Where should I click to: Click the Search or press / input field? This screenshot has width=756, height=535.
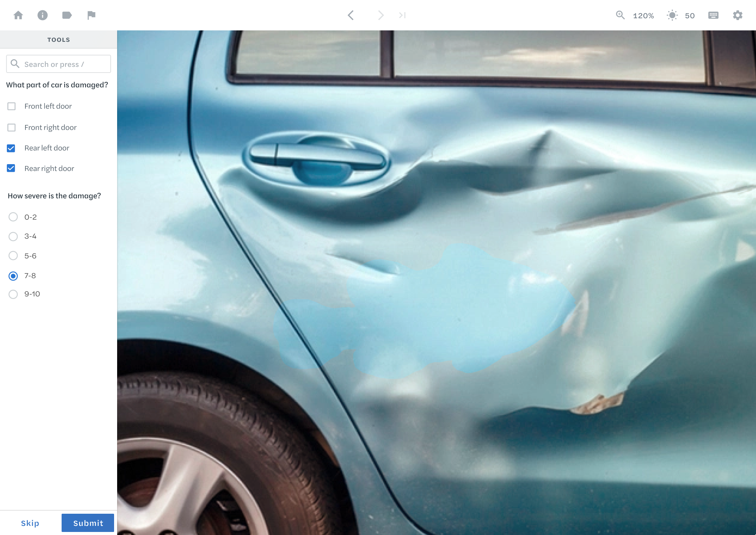[x=58, y=64]
